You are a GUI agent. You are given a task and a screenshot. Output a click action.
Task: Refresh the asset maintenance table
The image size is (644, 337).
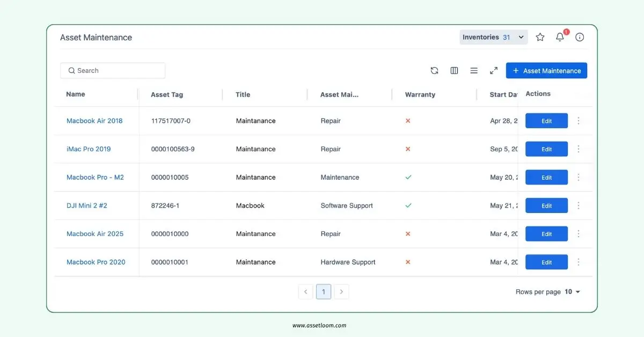pyautogui.click(x=435, y=70)
